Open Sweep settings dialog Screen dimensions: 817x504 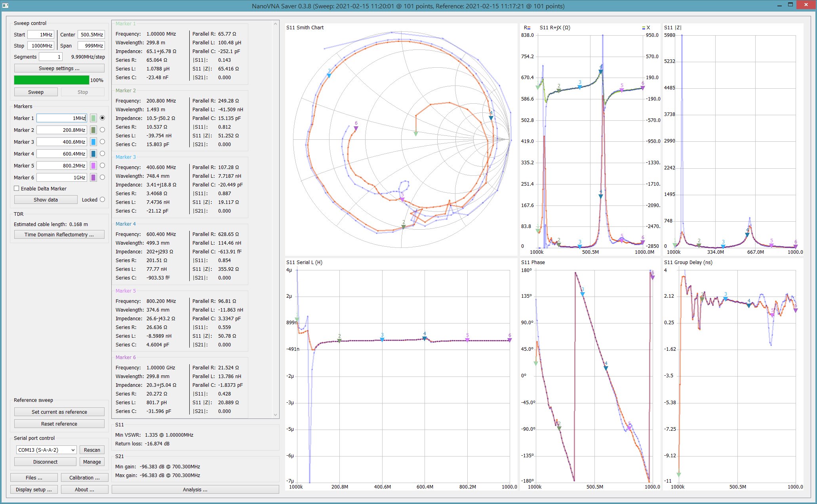point(59,68)
